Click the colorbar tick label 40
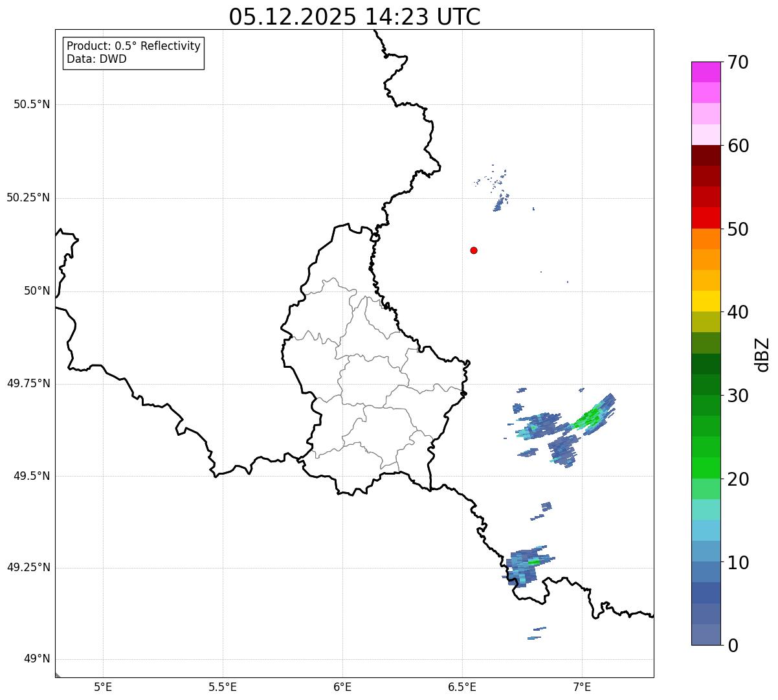Screen dimensions: 778x700 point(738,312)
